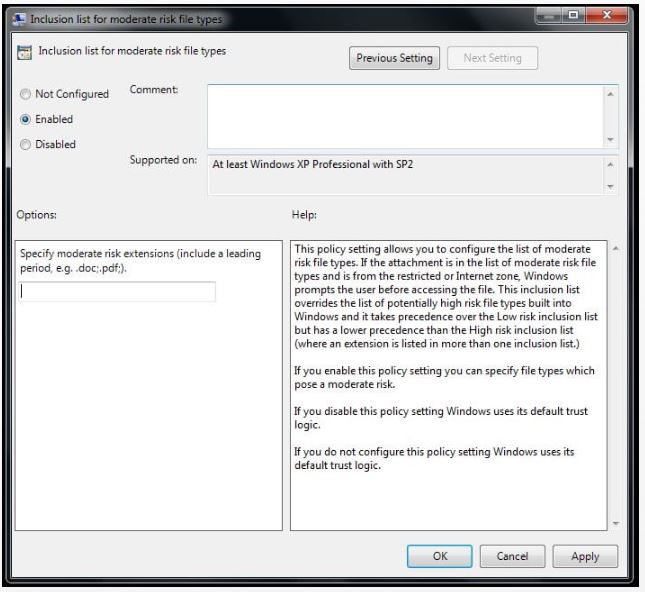
Task: Click the Help pane scroll up arrow
Action: click(x=616, y=248)
